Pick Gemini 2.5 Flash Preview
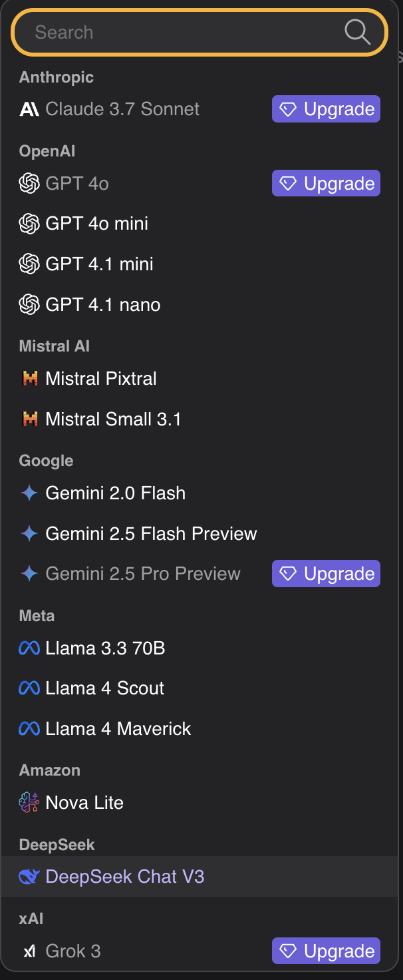 click(x=151, y=534)
